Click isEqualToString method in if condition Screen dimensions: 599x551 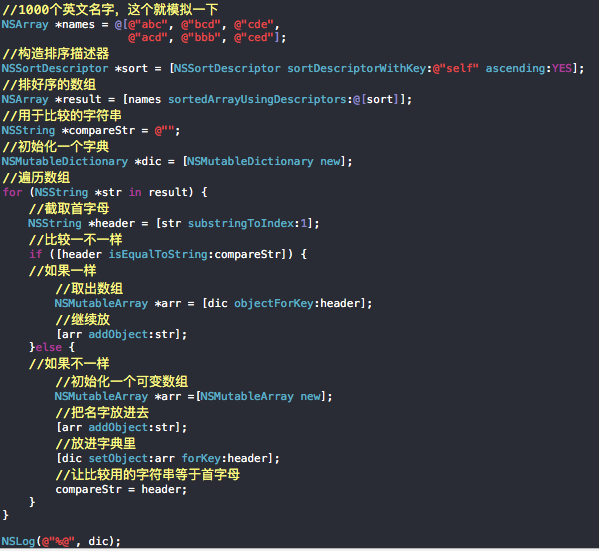[158, 254]
